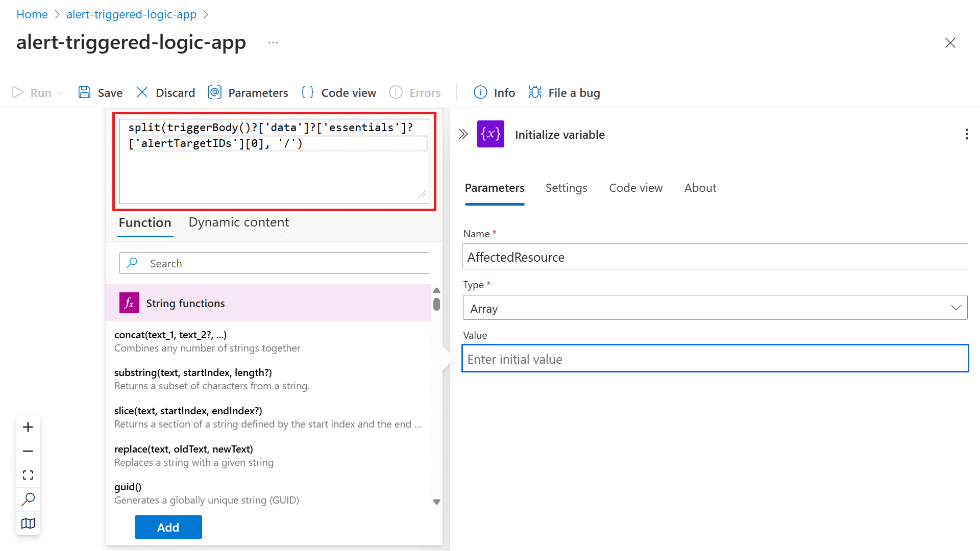Click the three-dot menu on Initialize variable
This screenshot has width=980, height=551.
pyautogui.click(x=967, y=134)
